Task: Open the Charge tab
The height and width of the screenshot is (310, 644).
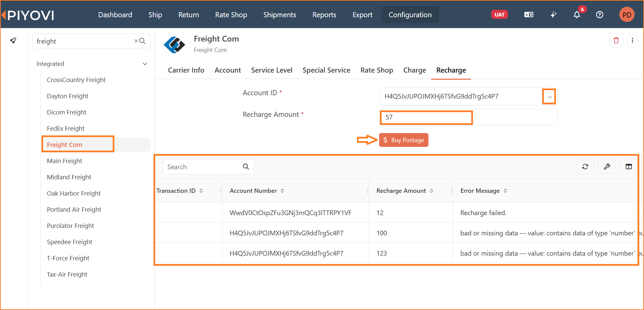Action: point(415,70)
